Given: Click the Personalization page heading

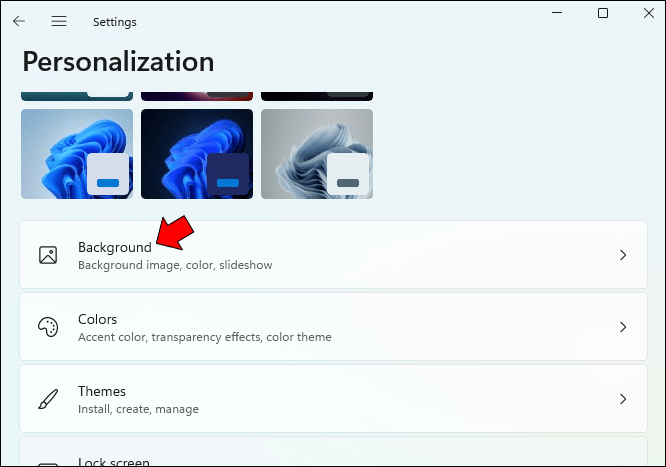Looking at the screenshot, I should pos(119,62).
